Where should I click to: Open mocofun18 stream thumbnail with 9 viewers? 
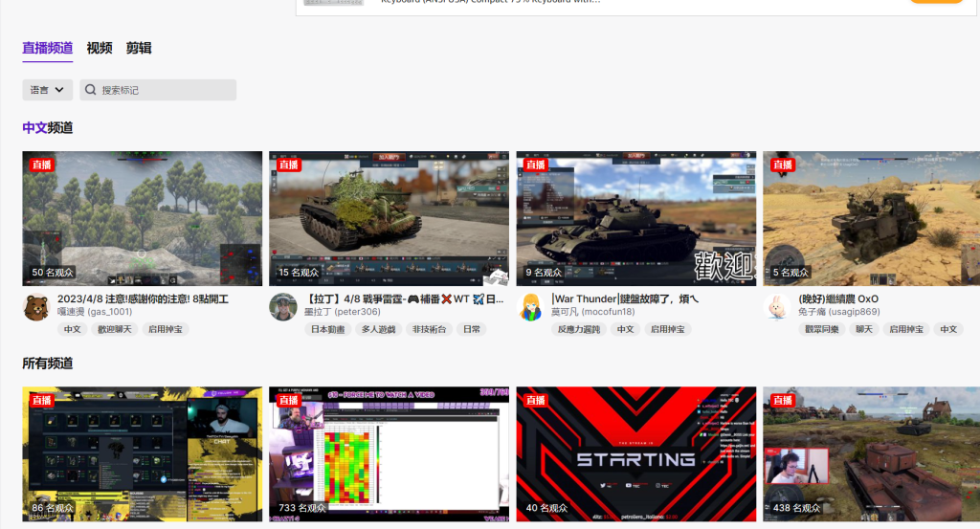click(x=636, y=219)
